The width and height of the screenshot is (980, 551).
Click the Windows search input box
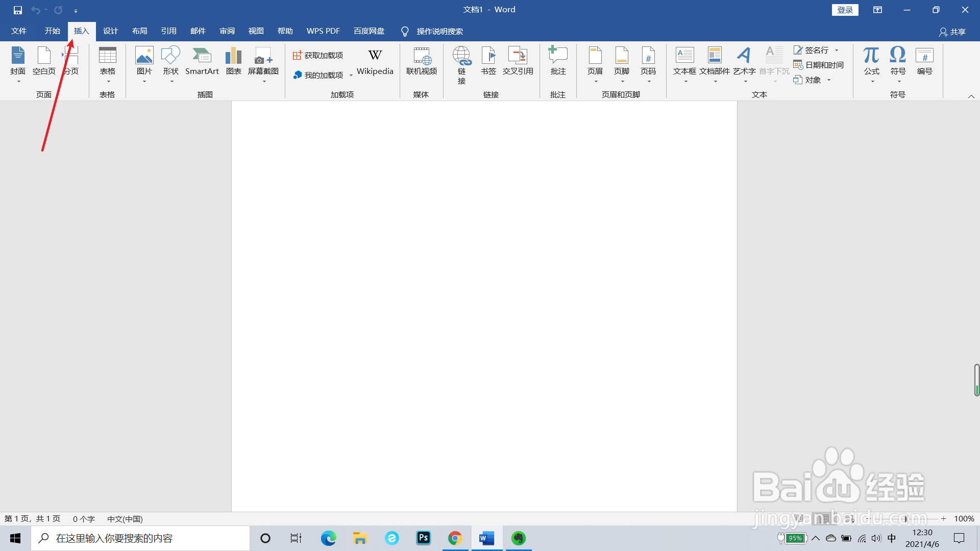click(140, 538)
